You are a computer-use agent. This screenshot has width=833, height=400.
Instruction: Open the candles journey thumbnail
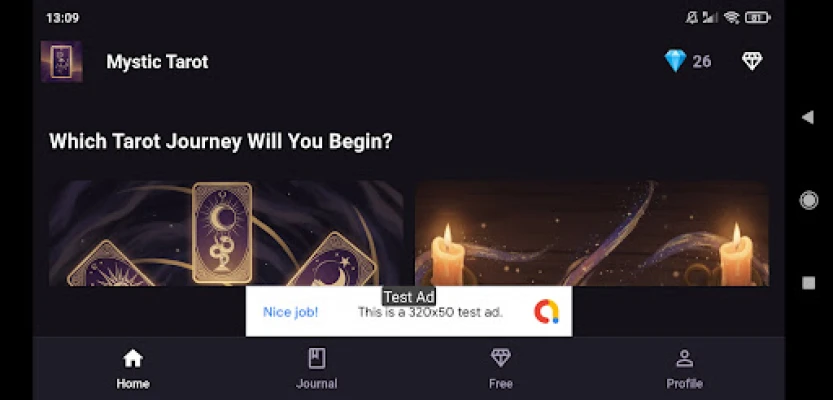tap(592, 233)
